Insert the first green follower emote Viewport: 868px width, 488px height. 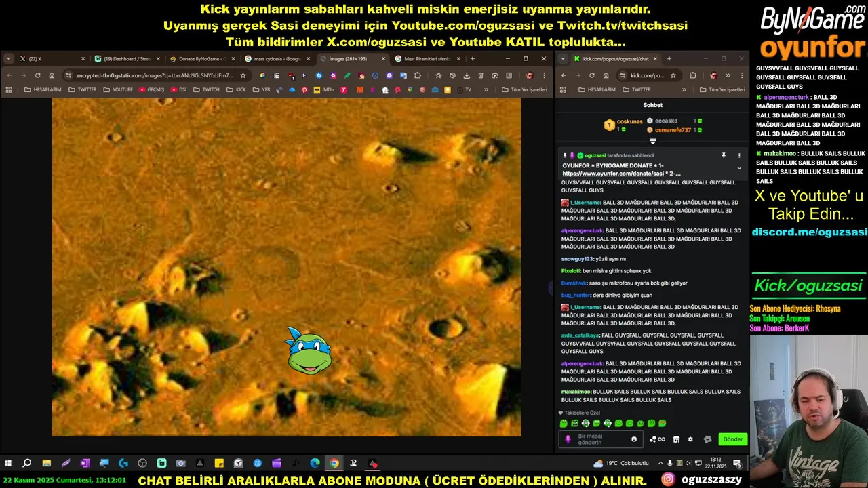pos(564,424)
